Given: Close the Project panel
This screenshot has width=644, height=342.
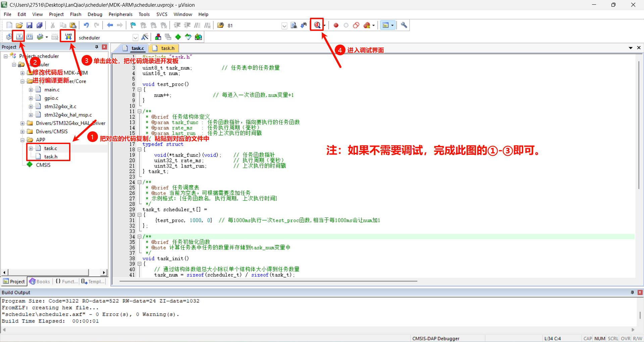Looking at the screenshot, I should click(104, 47).
